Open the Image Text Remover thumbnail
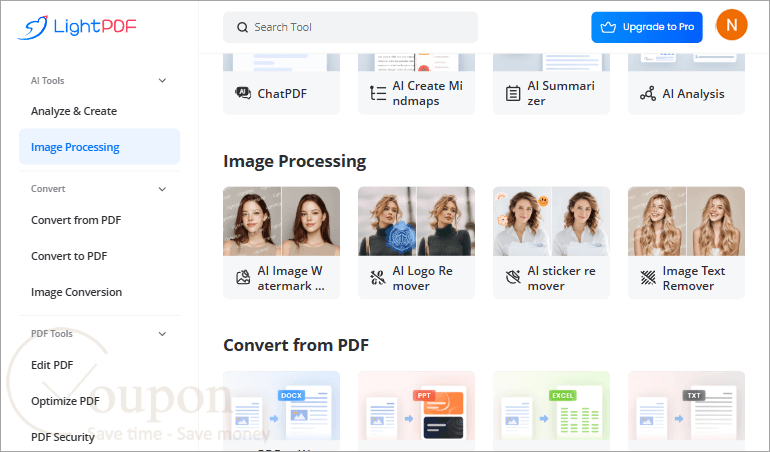The height and width of the screenshot is (452, 770). pos(687,221)
